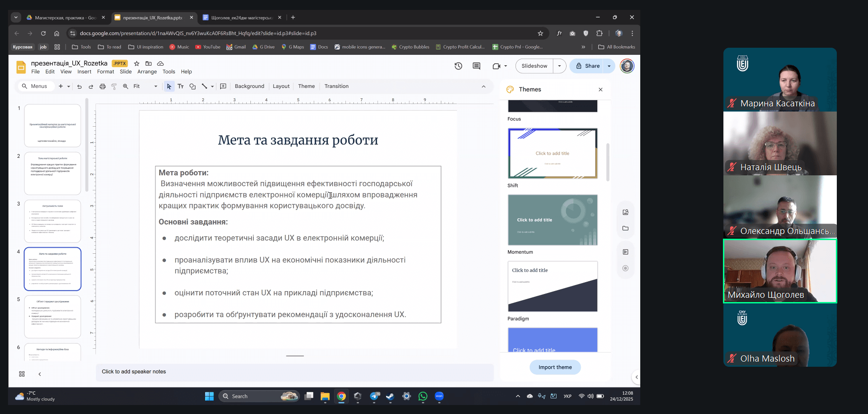Collapse the slide filmstrip panel
The image size is (868, 414).
(x=40, y=374)
